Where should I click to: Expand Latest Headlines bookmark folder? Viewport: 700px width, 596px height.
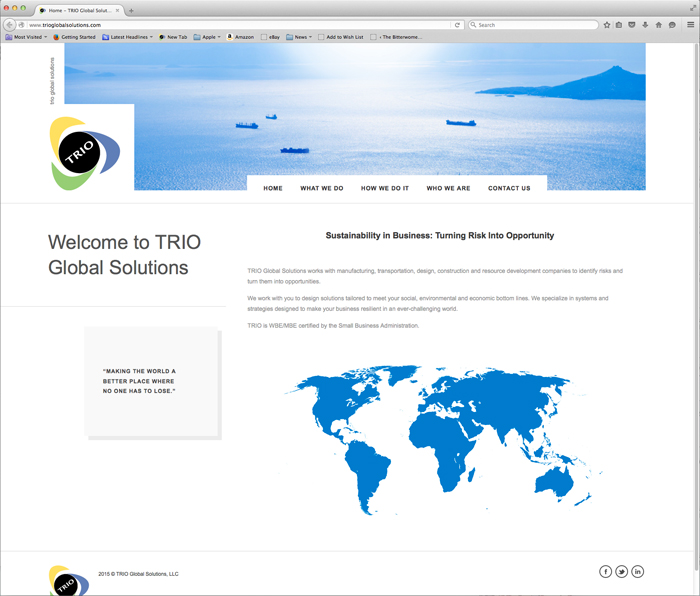pos(129,37)
